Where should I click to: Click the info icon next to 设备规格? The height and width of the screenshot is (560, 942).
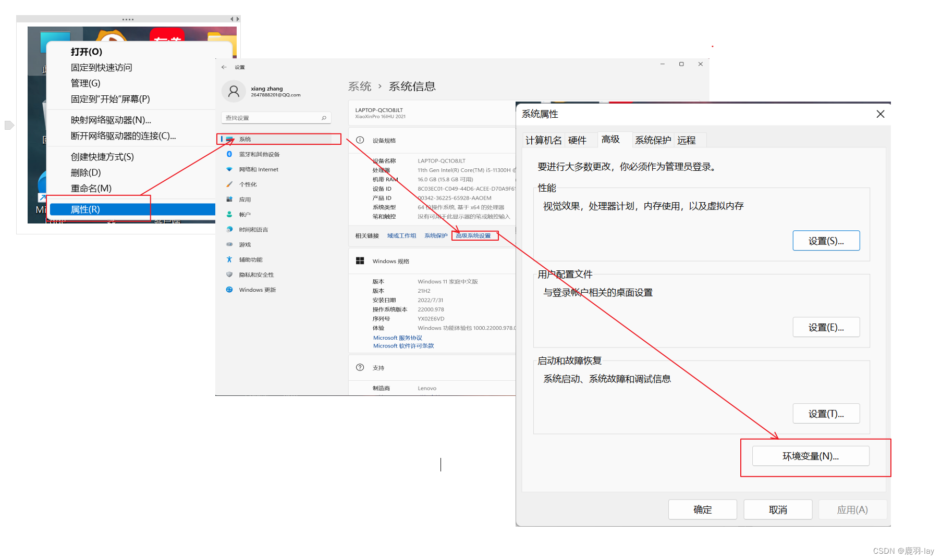(x=360, y=140)
